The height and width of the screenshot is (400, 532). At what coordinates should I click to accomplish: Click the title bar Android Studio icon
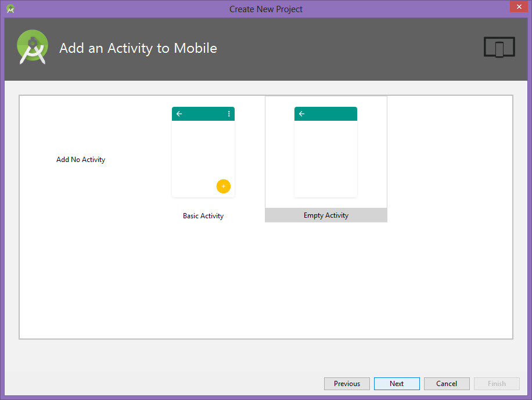click(x=10, y=9)
